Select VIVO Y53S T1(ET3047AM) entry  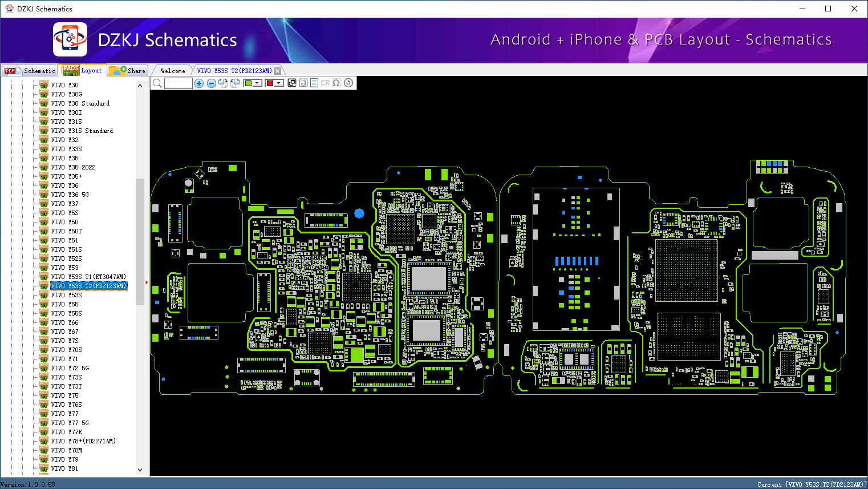pos(88,277)
